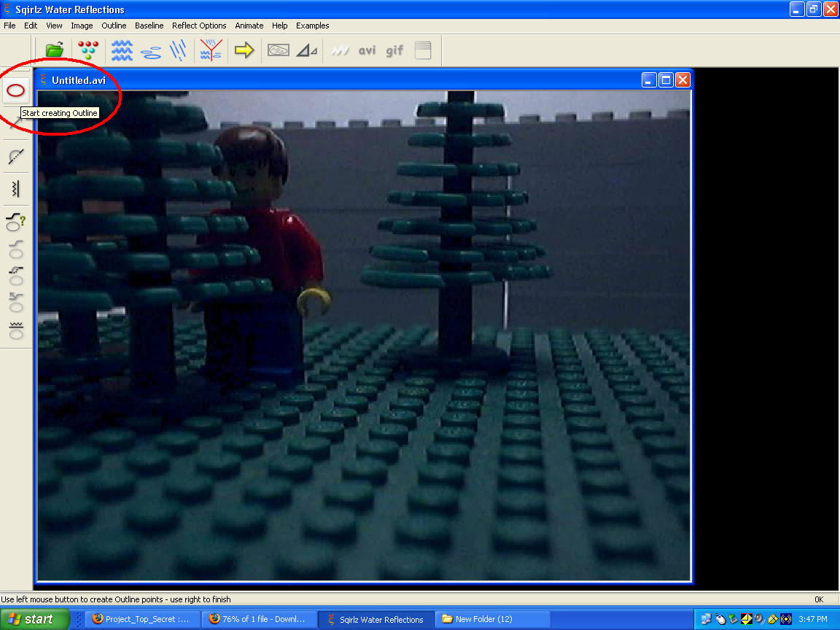Open the Edit menu
Image resolution: width=840 pixels, height=630 pixels.
pos(31,26)
